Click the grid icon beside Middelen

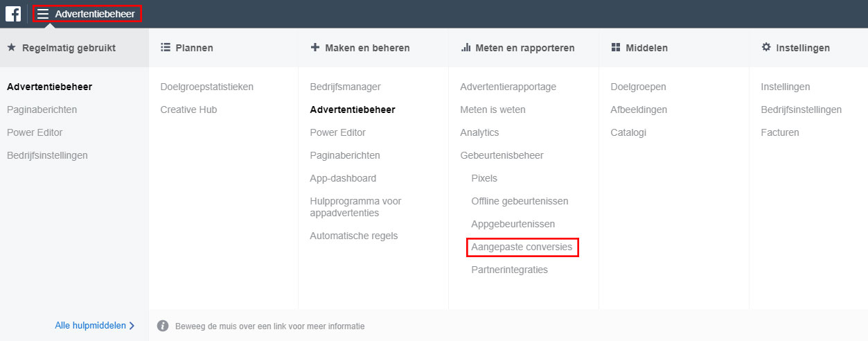(x=616, y=48)
